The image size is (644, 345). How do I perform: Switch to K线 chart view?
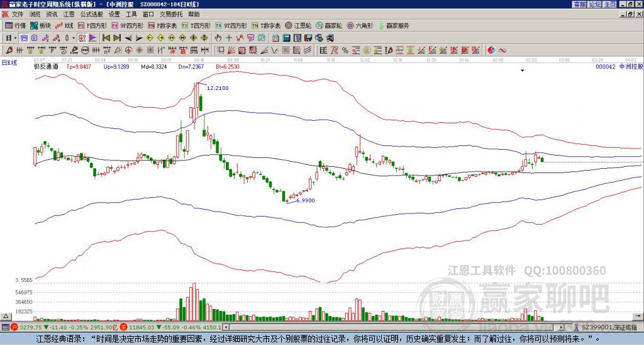pos(64,25)
